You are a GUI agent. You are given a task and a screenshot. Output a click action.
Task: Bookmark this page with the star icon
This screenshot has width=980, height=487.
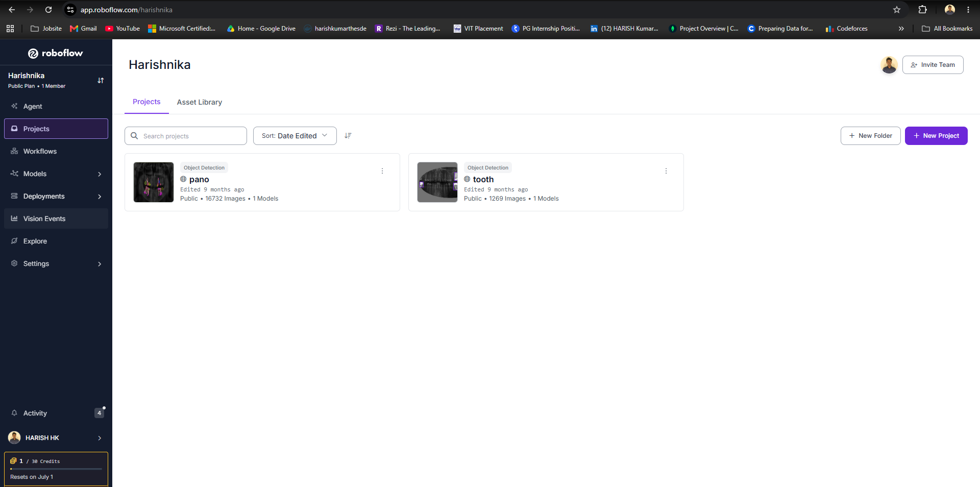point(897,10)
